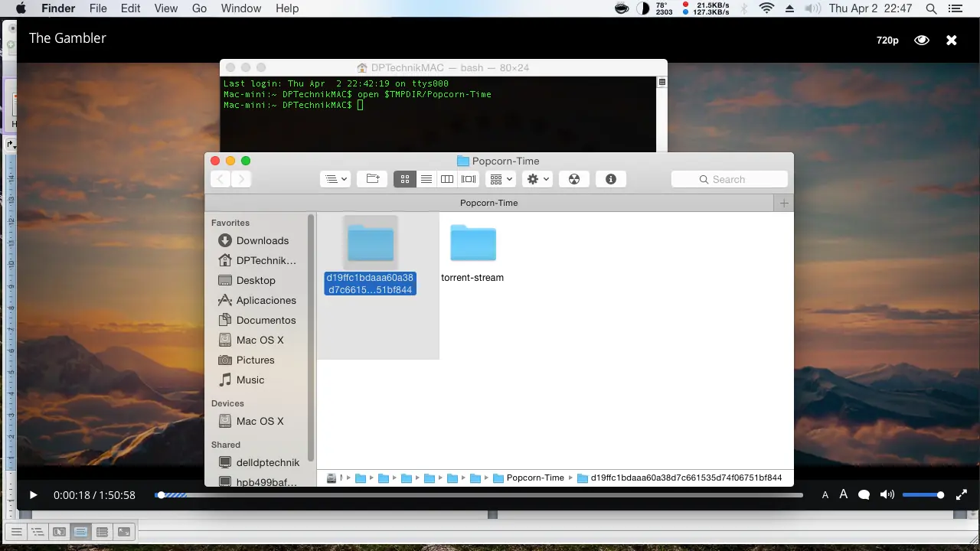
Task: Open Aplicaciones in the Finder sidebar
Action: click(x=257, y=300)
